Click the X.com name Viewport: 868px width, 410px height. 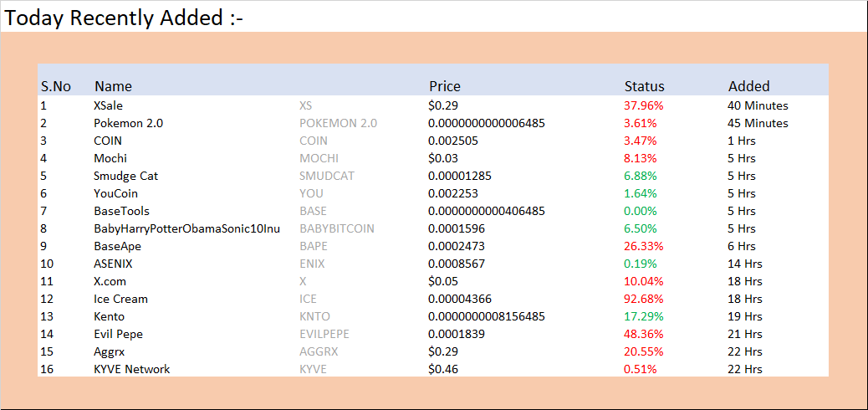[110, 281]
